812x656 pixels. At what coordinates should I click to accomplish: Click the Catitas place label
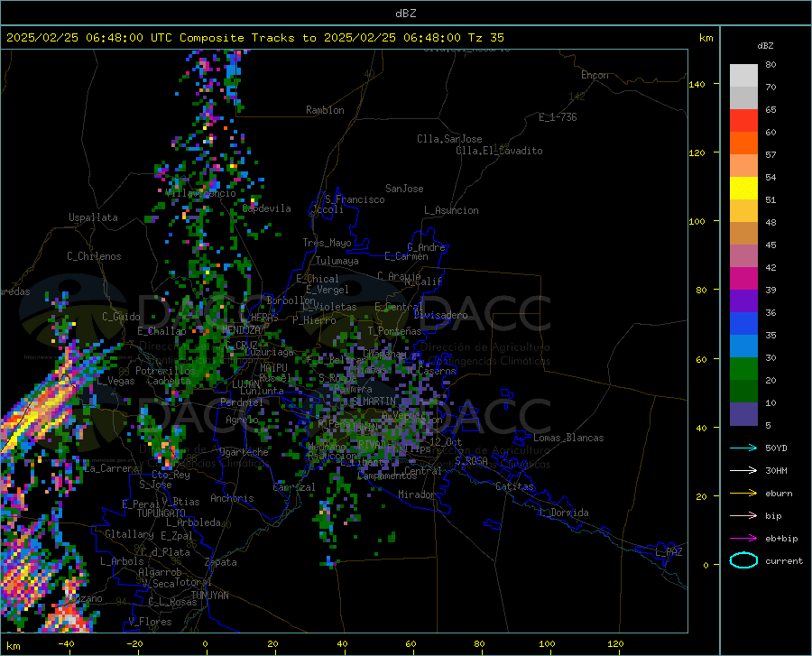tap(514, 486)
